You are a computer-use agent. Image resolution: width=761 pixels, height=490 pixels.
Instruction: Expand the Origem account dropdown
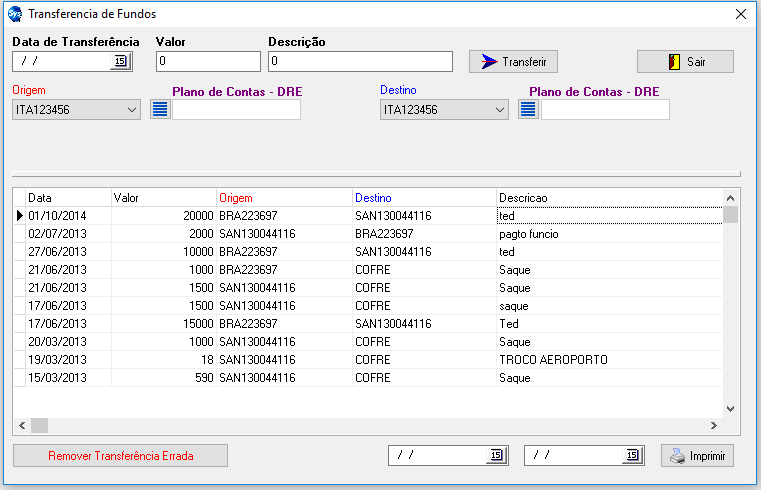click(133, 110)
